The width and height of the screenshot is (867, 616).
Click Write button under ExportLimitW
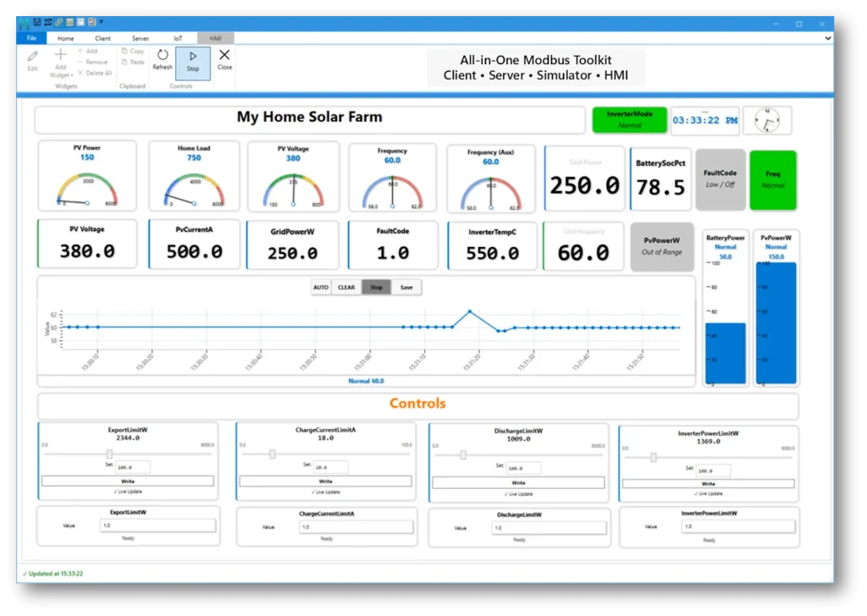(x=128, y=481)
